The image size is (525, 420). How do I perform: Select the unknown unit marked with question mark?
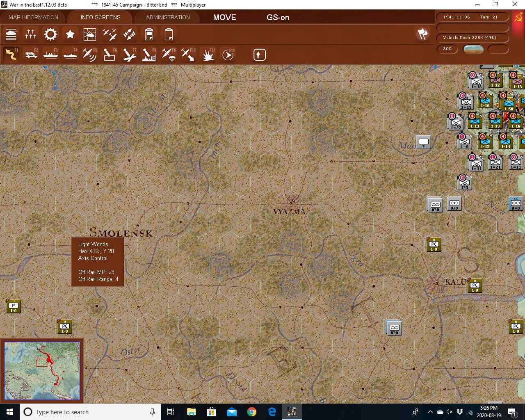[x=423, y=142]
